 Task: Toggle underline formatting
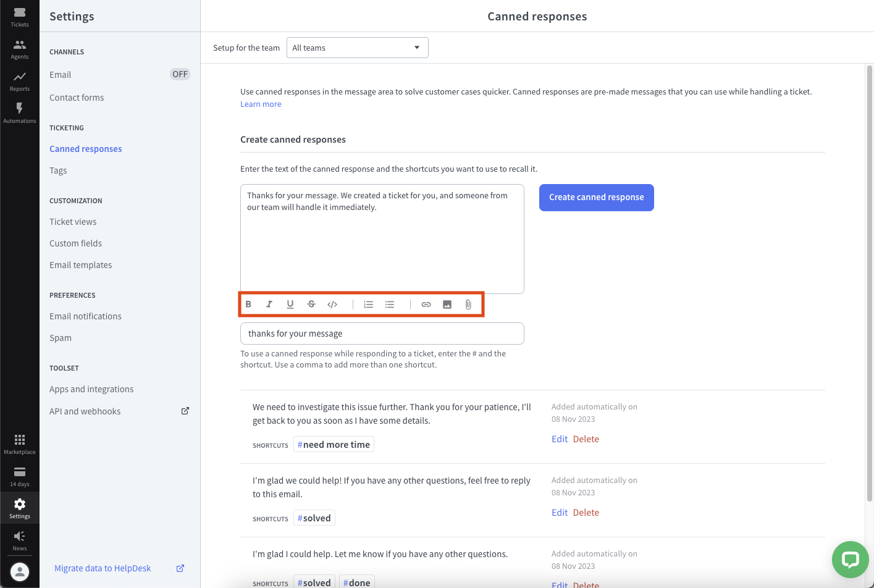click(290, 304)
